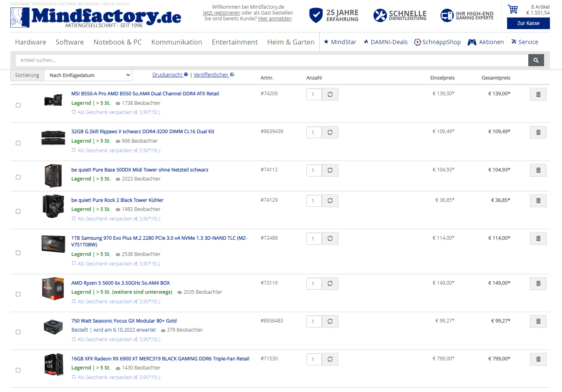This screenshot has height=392, width=562.
Task: Delete XFX Radeon RX 6900 XT from cart
Action: [538, 359]
